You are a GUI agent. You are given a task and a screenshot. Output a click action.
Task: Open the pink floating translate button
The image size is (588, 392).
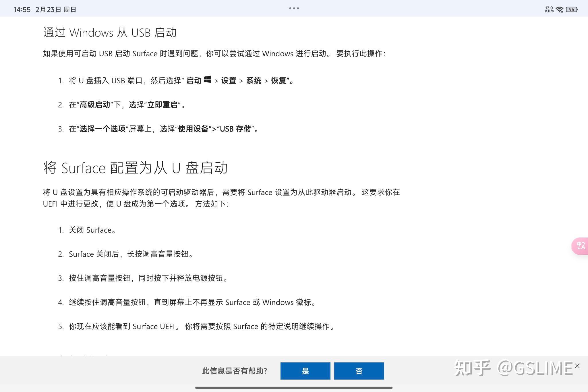pos(580,246)
